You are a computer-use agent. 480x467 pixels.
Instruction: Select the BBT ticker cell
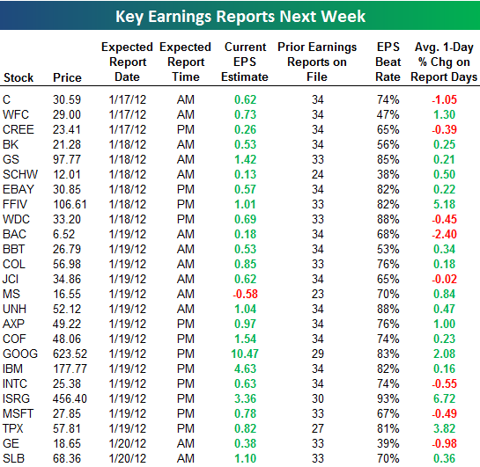14,249
